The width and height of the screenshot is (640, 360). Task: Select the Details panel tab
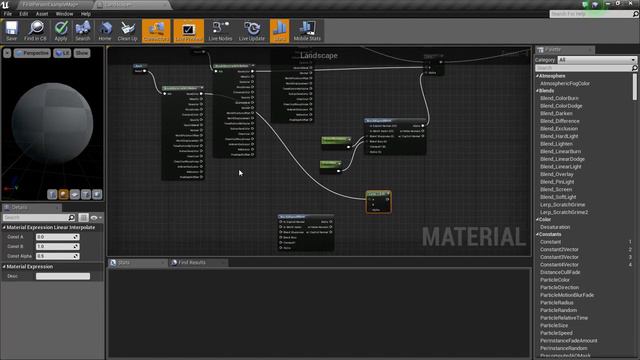pos(31,207)
